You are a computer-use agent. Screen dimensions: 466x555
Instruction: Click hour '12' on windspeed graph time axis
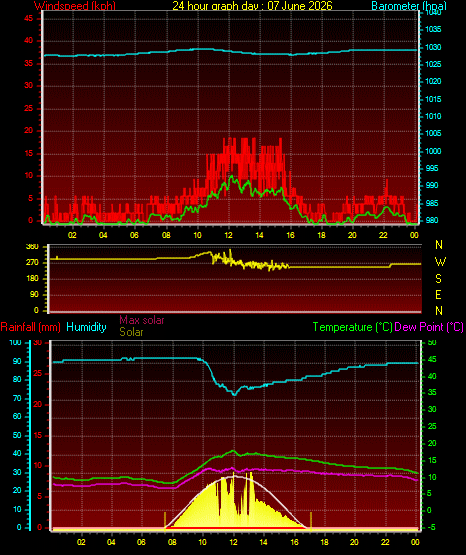pos(228,235)
